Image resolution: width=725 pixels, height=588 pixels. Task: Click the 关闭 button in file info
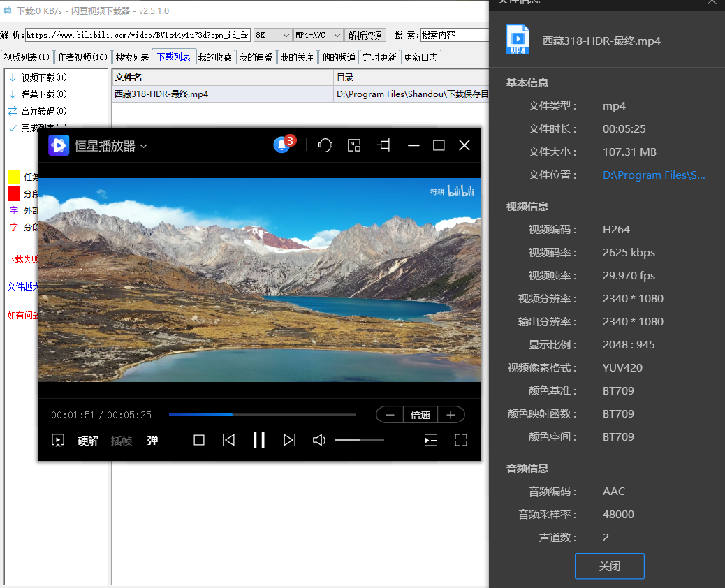pos(609,566)
